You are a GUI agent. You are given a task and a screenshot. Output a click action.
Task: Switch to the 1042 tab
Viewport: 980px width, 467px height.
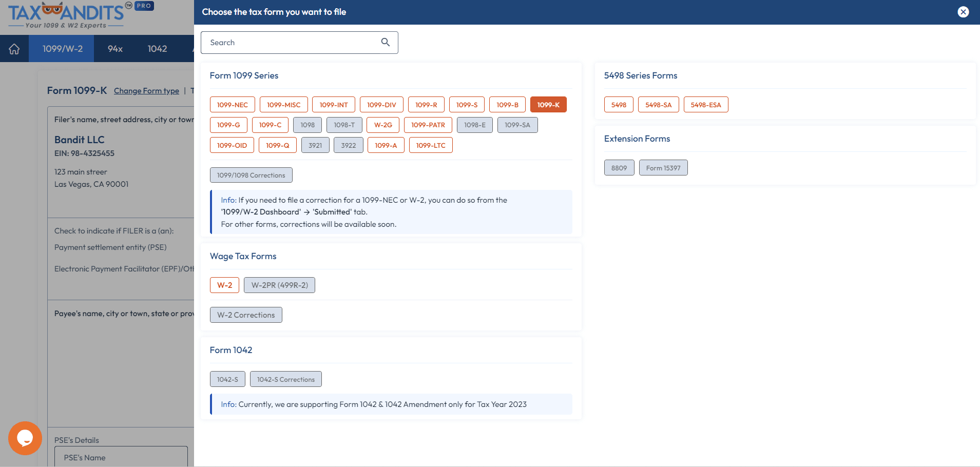[x=157, y=49]
